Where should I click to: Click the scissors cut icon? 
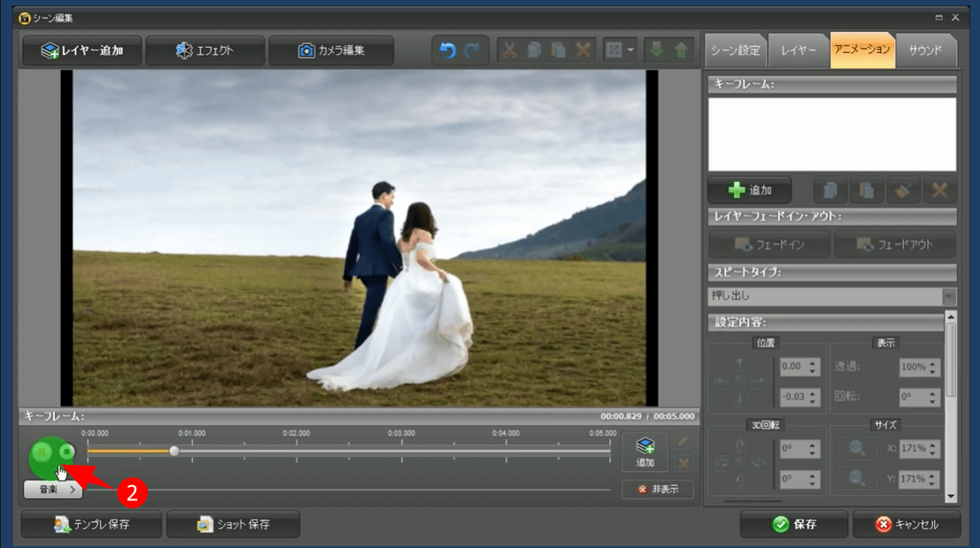tap(510, 50)
